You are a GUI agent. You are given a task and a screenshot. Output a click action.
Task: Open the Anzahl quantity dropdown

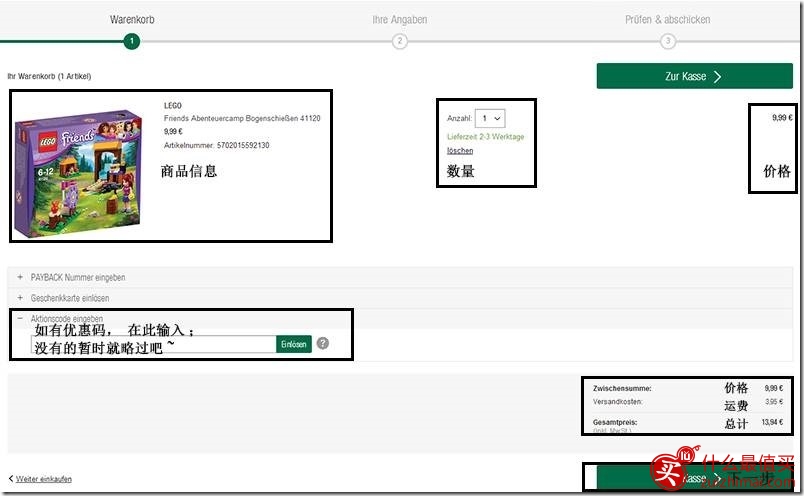[490, 118]
